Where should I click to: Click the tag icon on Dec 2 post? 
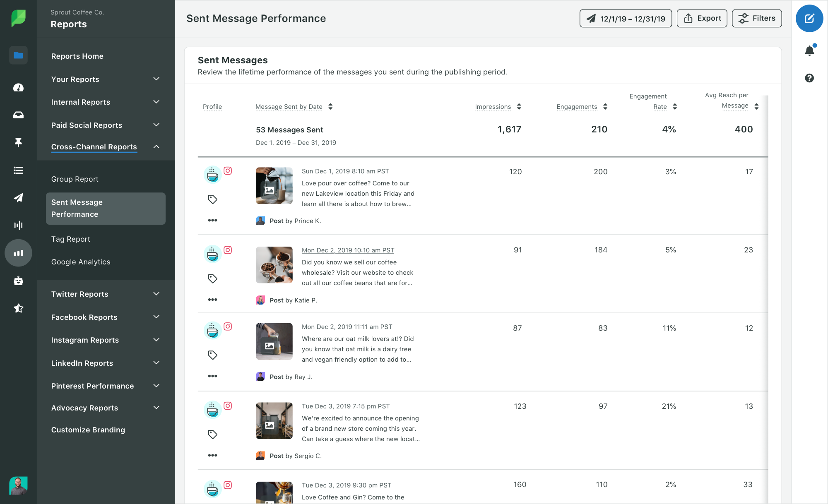[x=212, y=278]
